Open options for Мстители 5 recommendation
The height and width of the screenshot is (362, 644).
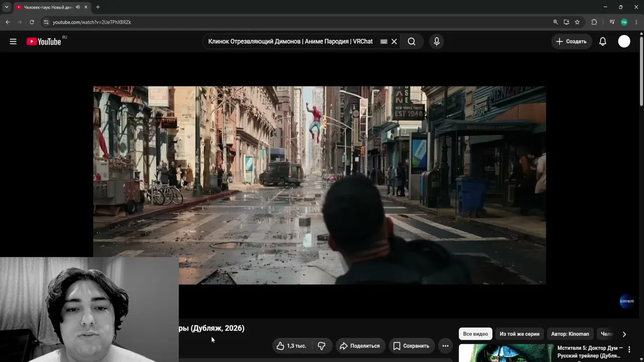(629, 349)
